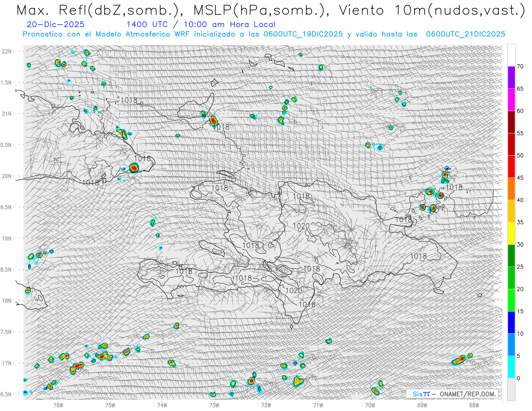Pick the dark blue 10-15 dBZ colorbar swatch
Viewport: 532px width, 411px height.
pyautogui.click(x=511, y=322)
